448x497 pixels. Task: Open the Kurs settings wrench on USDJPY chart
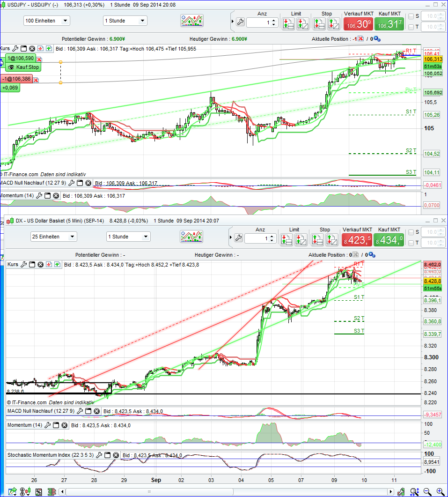[x=15, y=48]
